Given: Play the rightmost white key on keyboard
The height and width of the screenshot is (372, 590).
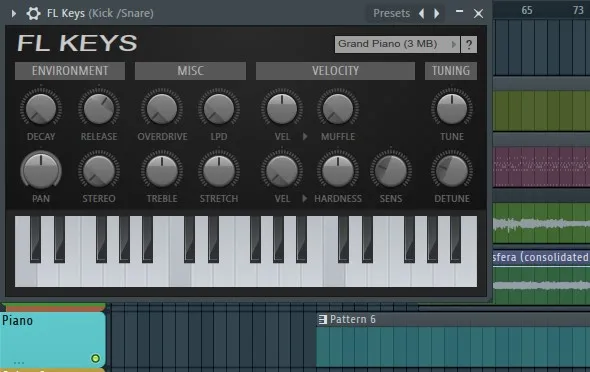Looking at the screenshot, I should [467, 275].
